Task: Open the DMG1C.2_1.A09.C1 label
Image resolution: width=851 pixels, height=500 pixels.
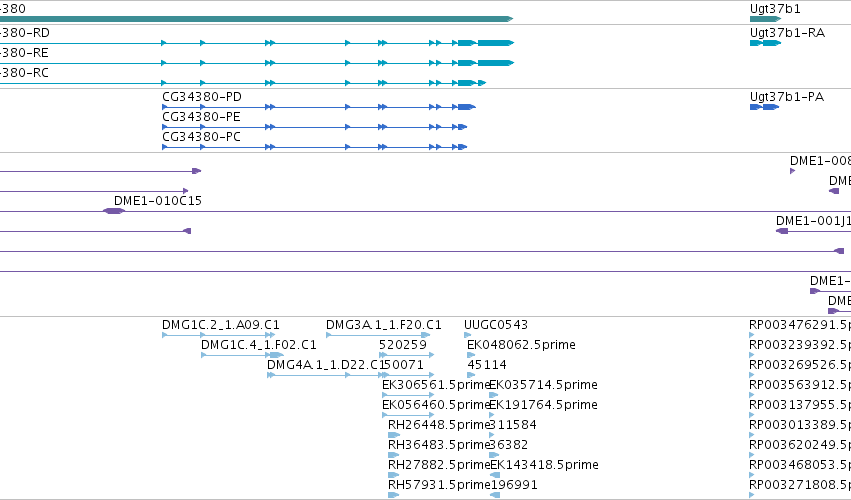Action: pyautogui.click(x=221, y=325)
